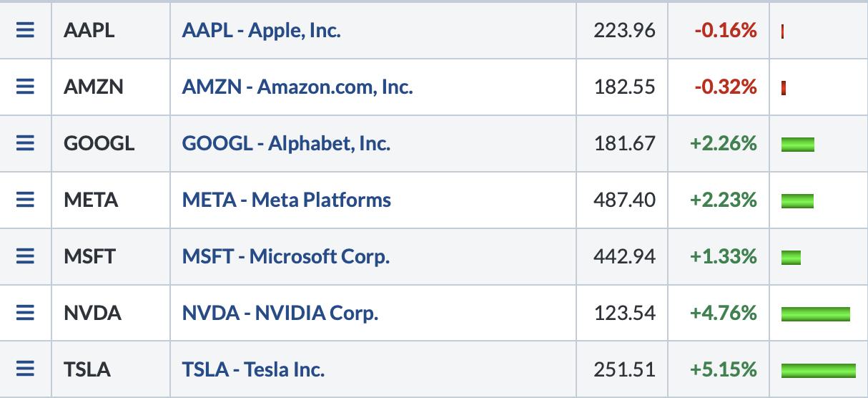The image size is (868, 398).
Task: Open the hamburger menu for GOOGL row
Action: tap(25, 143)
